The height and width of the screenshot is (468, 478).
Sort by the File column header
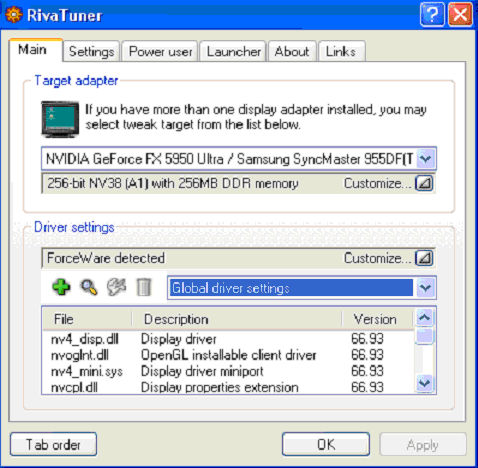coord(87,319)
